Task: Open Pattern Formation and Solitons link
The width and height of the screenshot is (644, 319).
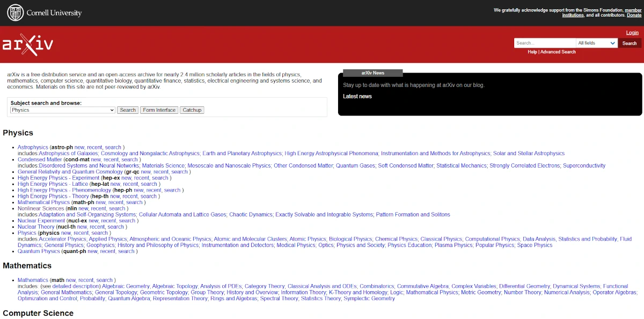Action: 413,215
